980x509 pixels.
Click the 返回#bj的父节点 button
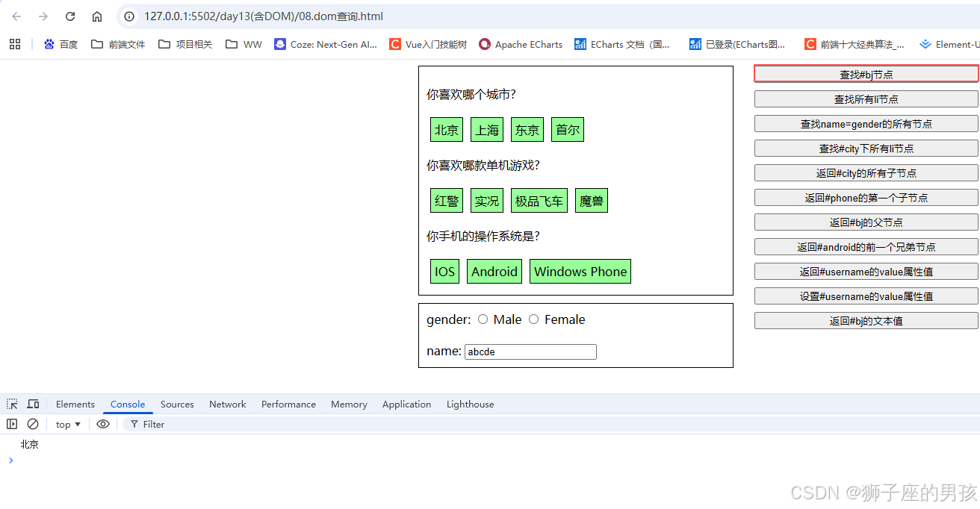pyautogui.click(x=866, y=222)
